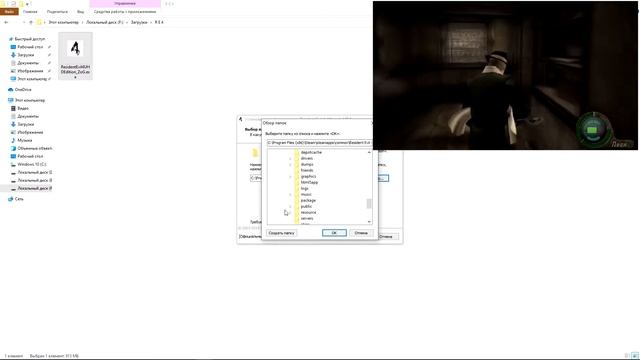640x360 pixels.
Task: Click the folder tree scrollbar up arrow
Action: [x=369, y=152]
